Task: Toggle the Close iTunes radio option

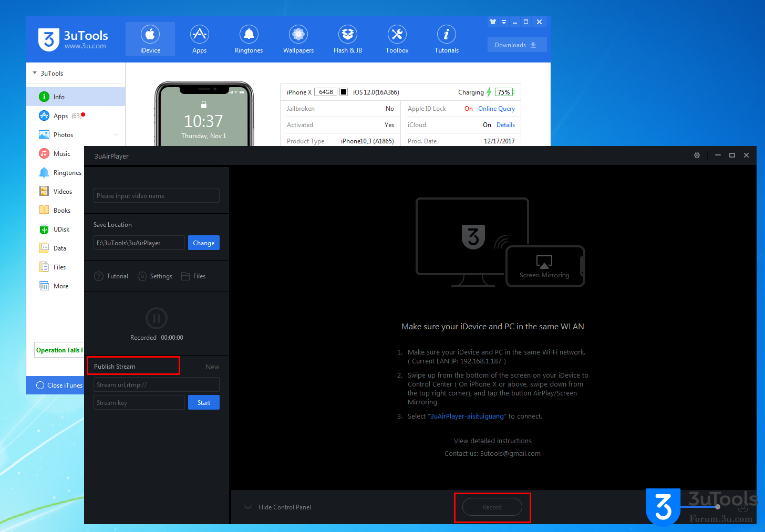Action: (x=40, y=385)
